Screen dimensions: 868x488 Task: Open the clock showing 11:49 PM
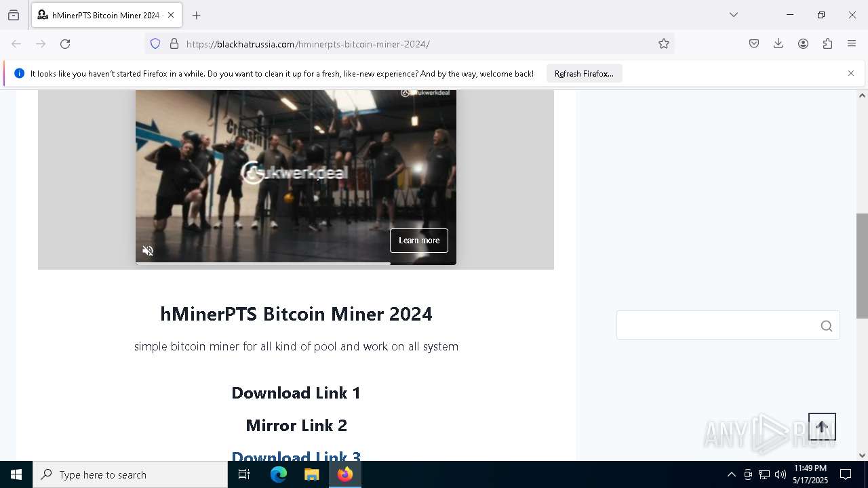[x=810, y=474]
